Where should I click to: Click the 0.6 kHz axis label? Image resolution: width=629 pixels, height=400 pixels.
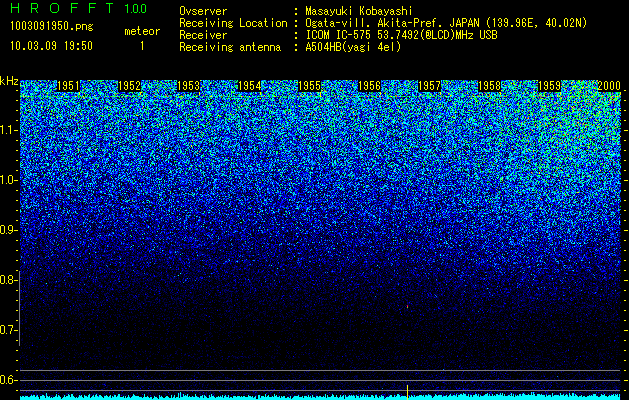9,380
